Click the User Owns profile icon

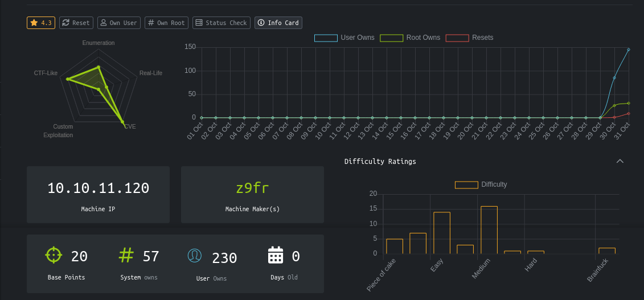[194, 256]
